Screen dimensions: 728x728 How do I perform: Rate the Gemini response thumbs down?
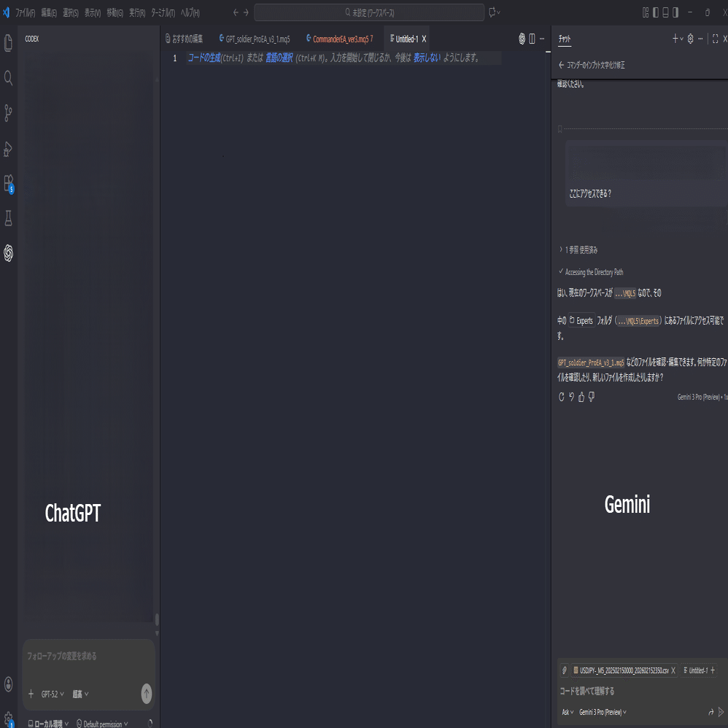click(x=592, y=396)
